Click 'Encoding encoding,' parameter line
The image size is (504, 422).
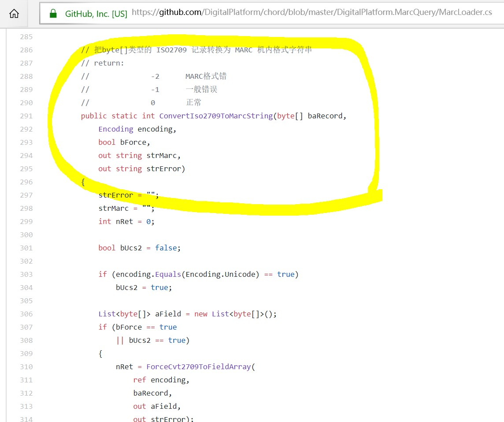click(137, 129)
